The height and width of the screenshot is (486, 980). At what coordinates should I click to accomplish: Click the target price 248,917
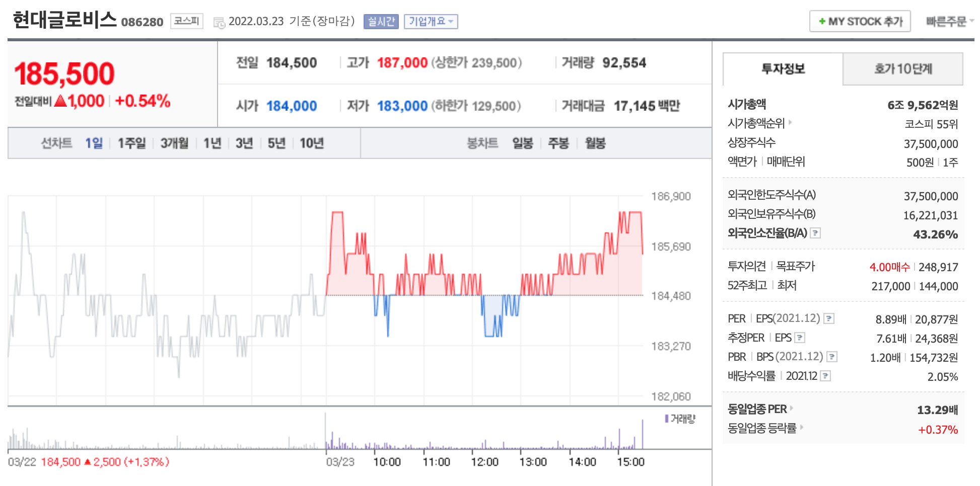click(938, 267)
